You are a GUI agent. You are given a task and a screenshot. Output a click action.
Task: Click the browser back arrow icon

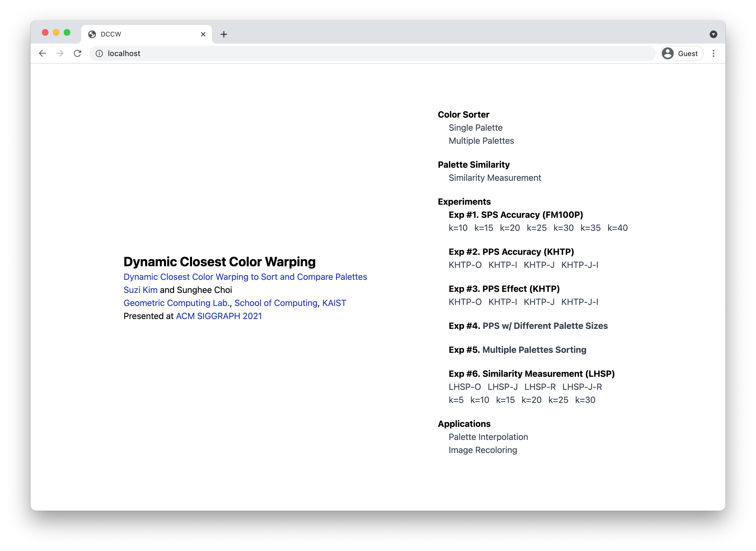[x=42, y=53]
